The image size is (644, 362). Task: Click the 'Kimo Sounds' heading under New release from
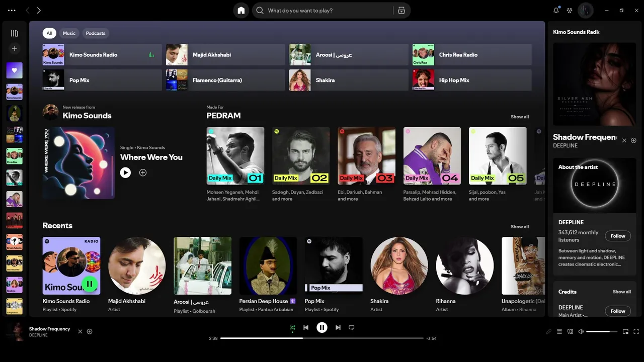click(87, 116)
